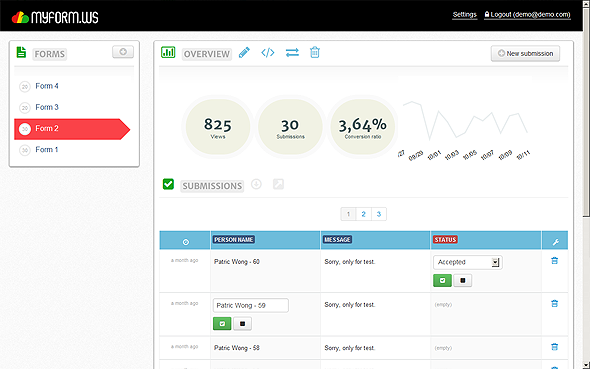Click the myform.ws logo
Image resolution: width=590 pixels, height=369 pixels.
click(x=55, y=17)
